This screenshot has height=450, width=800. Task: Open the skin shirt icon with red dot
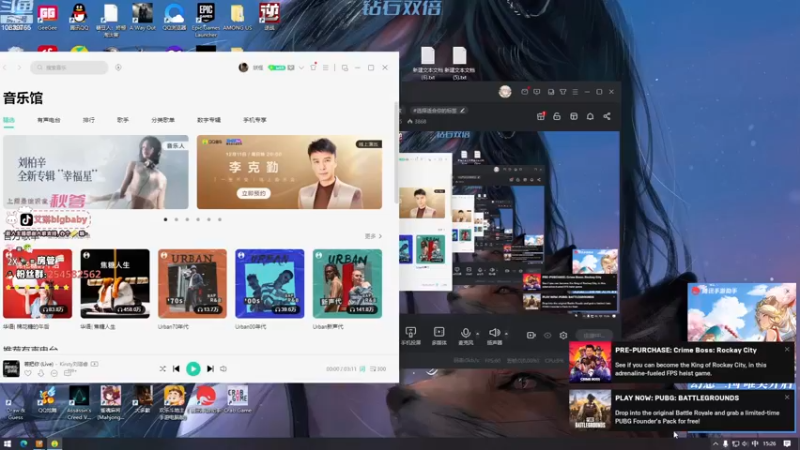[x=313, y=67]
